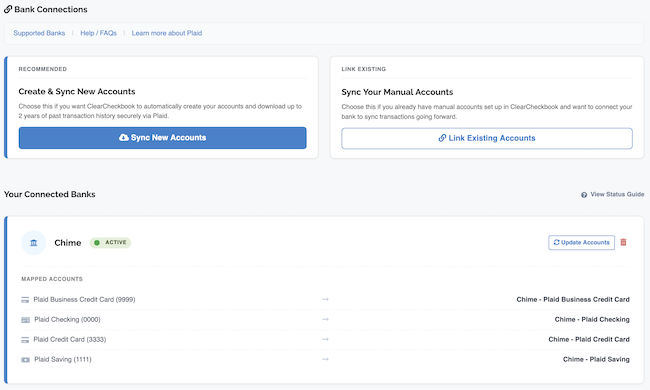
Task: Open Learn more about Plaid link
Action: (167, 33)
